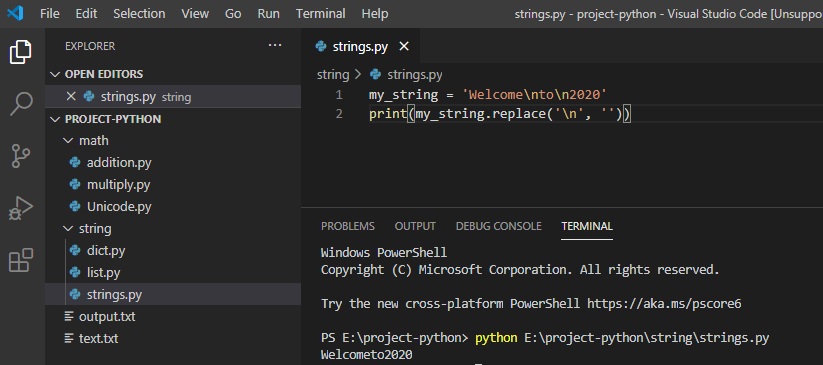Select the strings.py editor tab
The image size is (823, 365).
[x=361, y=47]
